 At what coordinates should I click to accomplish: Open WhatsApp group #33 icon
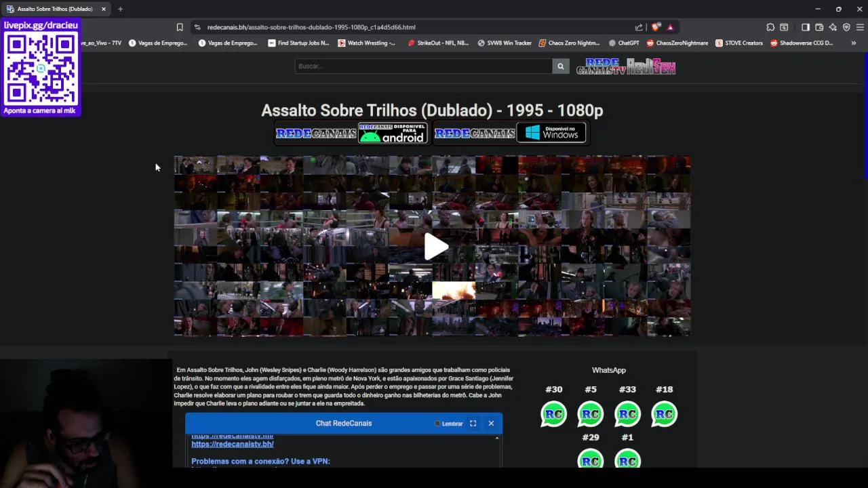tap(627, 414)
